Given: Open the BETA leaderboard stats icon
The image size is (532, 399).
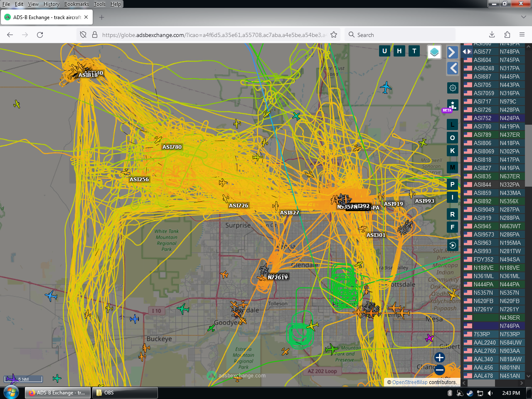Looking at the screenshot, I should click(453, 105).
